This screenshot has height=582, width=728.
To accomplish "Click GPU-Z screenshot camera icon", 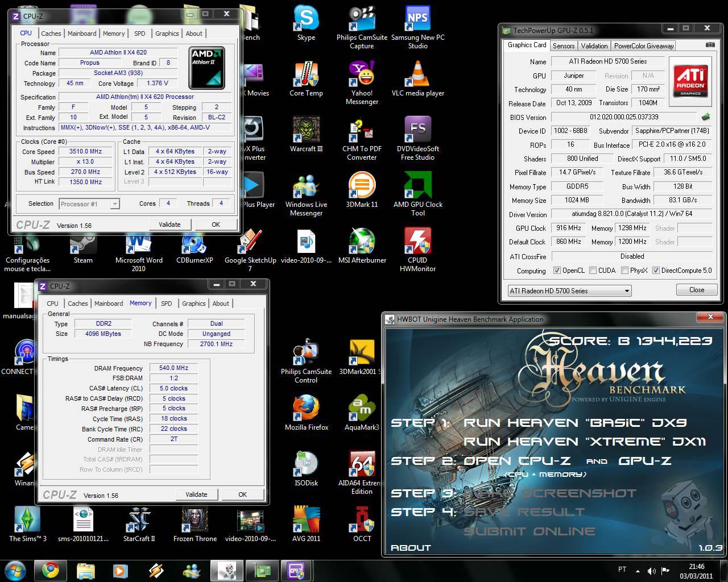I will pyautogui.click(x=710, y=45).
